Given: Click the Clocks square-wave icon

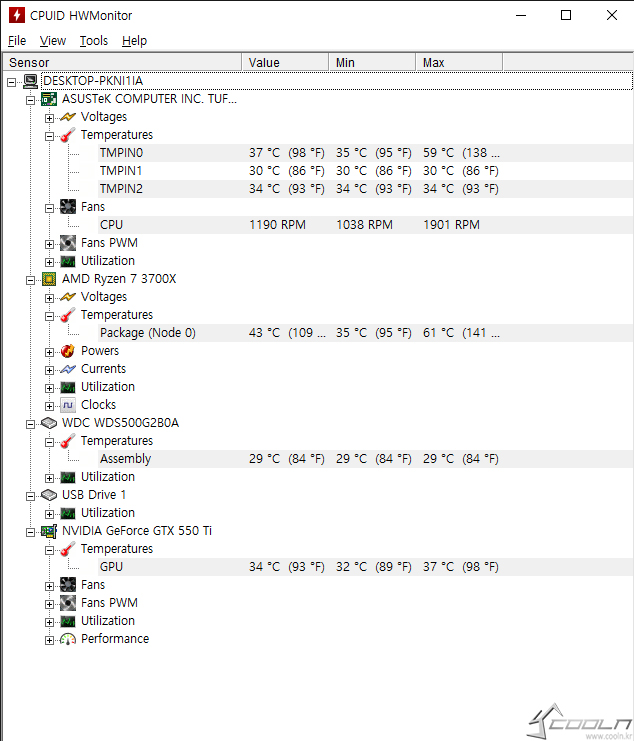Looking at the screenshot, I should (x=68, y=405).
